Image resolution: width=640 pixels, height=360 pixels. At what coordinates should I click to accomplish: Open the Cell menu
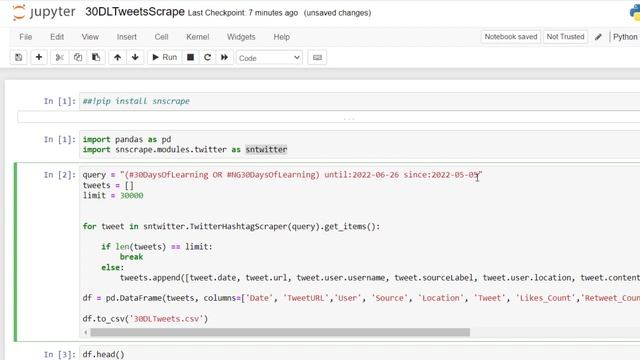coord(161,37)
